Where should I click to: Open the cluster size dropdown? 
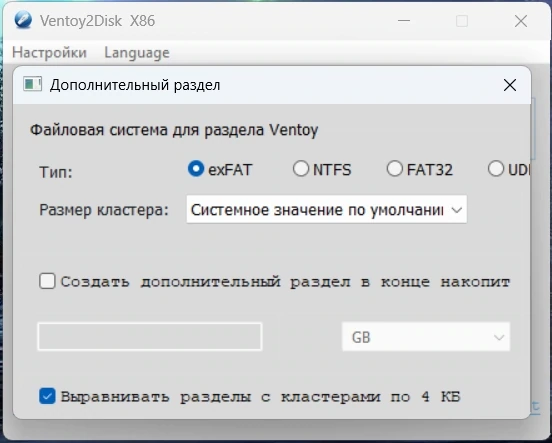(327, 210)
